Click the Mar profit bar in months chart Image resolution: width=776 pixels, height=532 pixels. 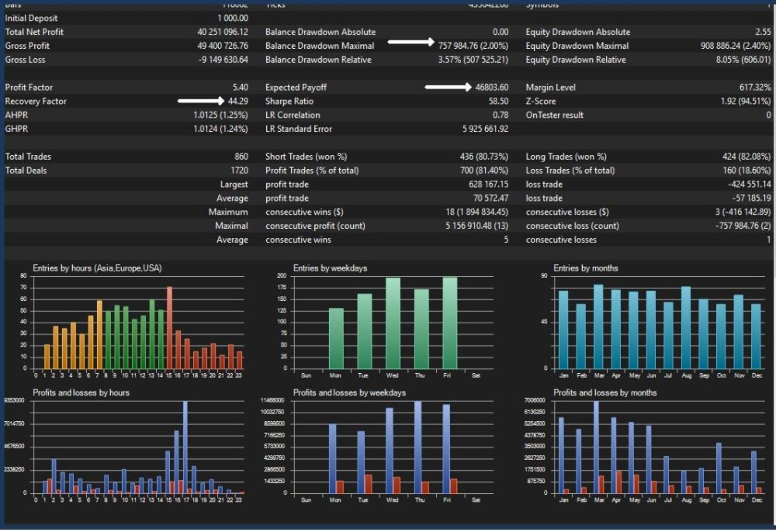pyautogui.click(x=596, y=447)
